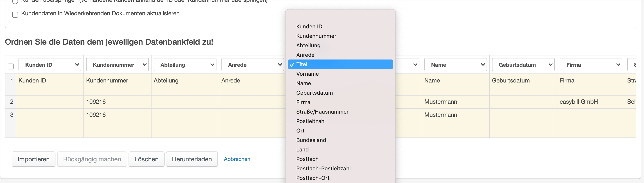This screenshot has height=183, width=644.
Task: Click the Geburtsdatum cell in row 1
Action: coord(523,85)
